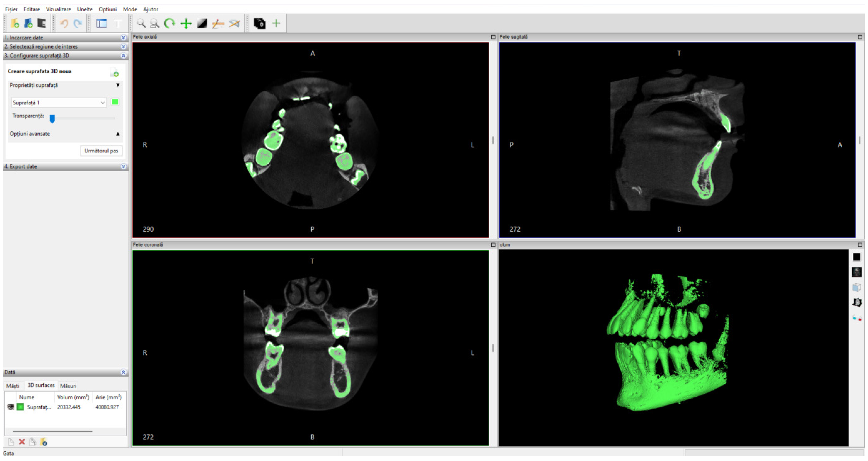Open the Mode menu
Image resolution: width=868 pixels, height=461 pixels.
click(x=130, y=9)
